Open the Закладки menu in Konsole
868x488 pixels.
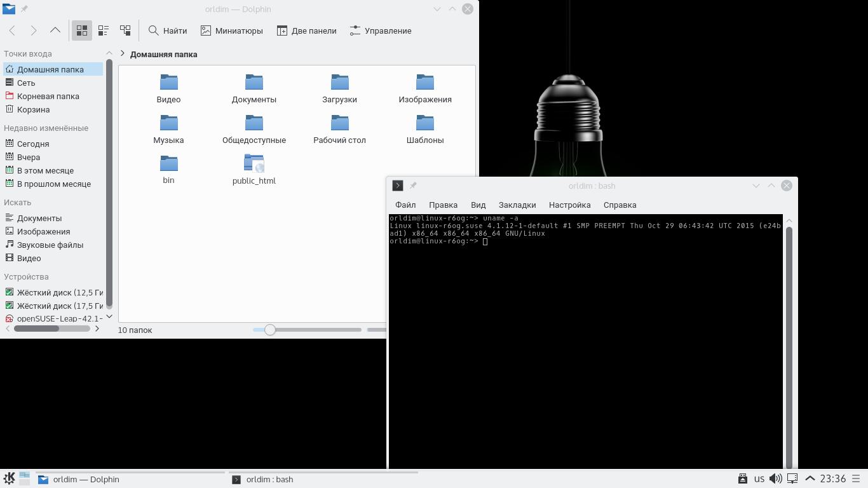click(x=517, y=205)
